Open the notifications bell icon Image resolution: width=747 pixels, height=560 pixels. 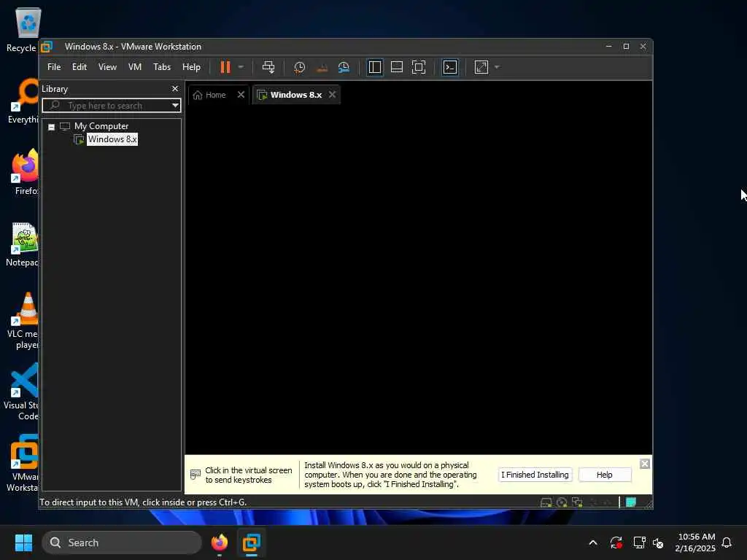pos(727,542)
